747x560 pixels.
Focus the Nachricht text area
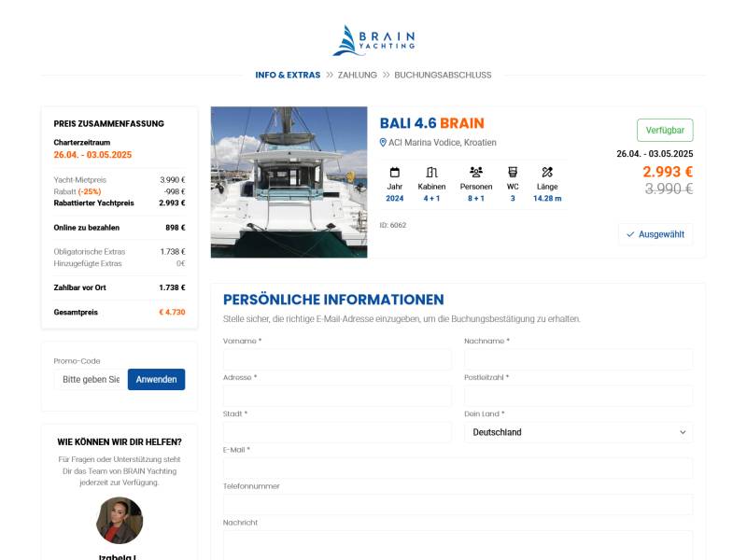pyautogui.click(x=458, y=546)
